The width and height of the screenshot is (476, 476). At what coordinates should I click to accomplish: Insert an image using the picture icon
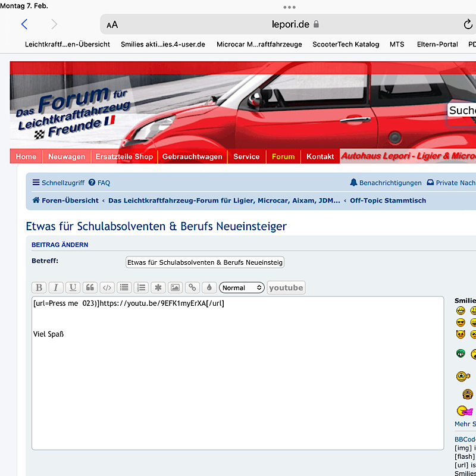coord(175,287)
